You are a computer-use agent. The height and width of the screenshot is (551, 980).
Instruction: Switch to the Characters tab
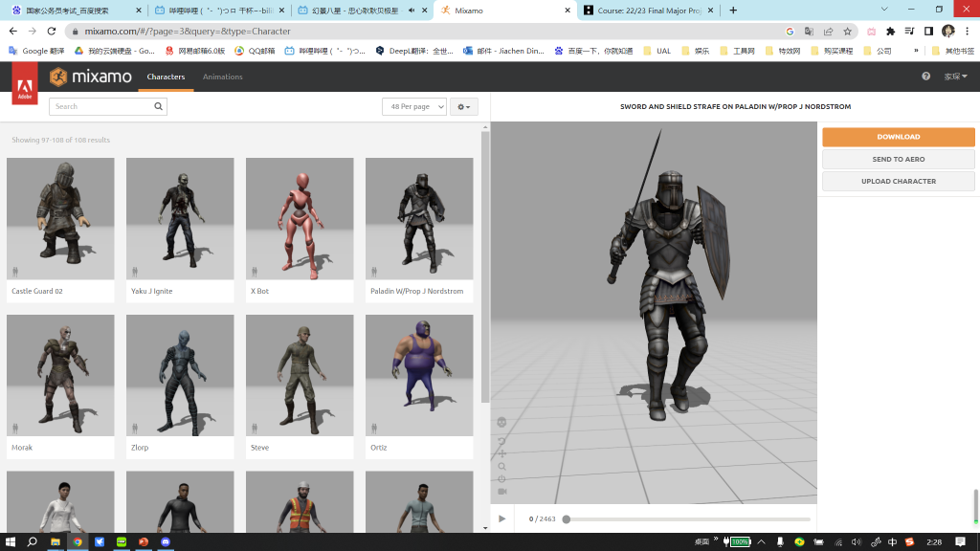tap(166, 77)
